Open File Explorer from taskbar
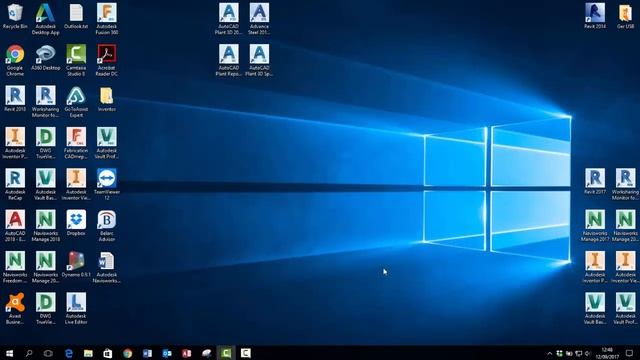640x360 pixels. point(88,353)
